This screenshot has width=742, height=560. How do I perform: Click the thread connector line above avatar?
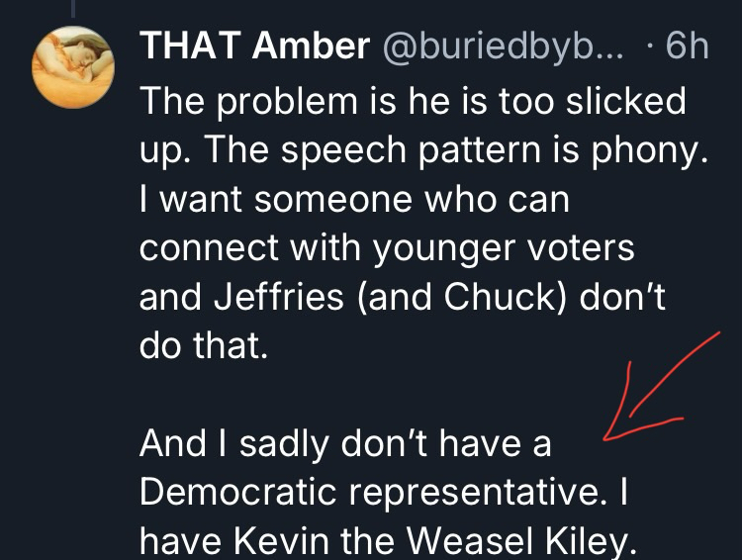pos(75,6)
